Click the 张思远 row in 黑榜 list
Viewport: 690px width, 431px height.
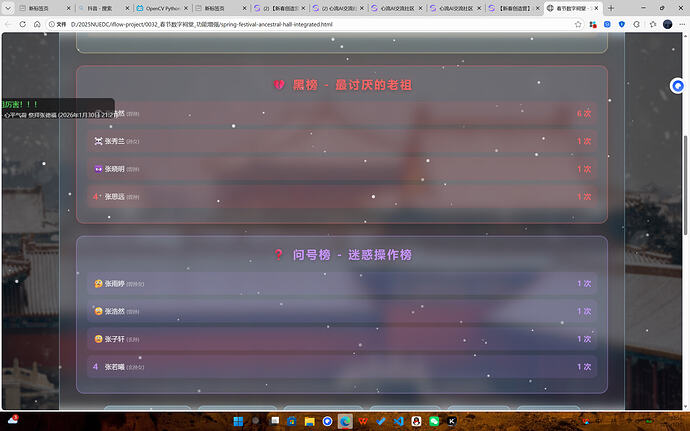pyautogui.click(x=342, y=197)
